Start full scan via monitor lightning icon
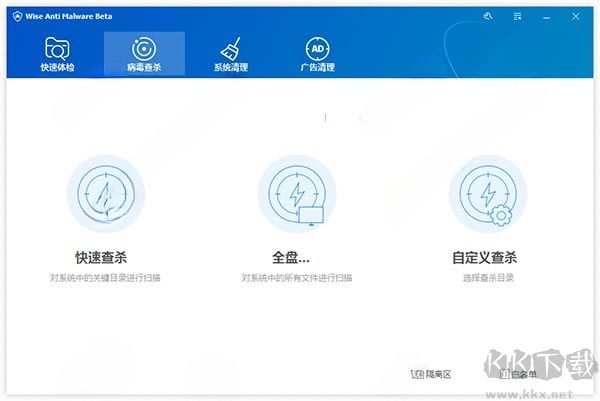Screen dimensions: 600x401 click(297, 194)
